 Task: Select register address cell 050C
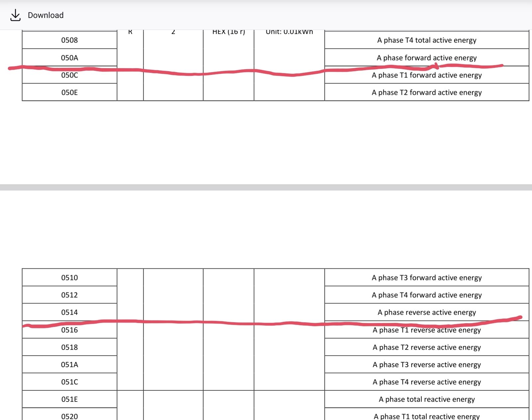(x=69, y=75)
